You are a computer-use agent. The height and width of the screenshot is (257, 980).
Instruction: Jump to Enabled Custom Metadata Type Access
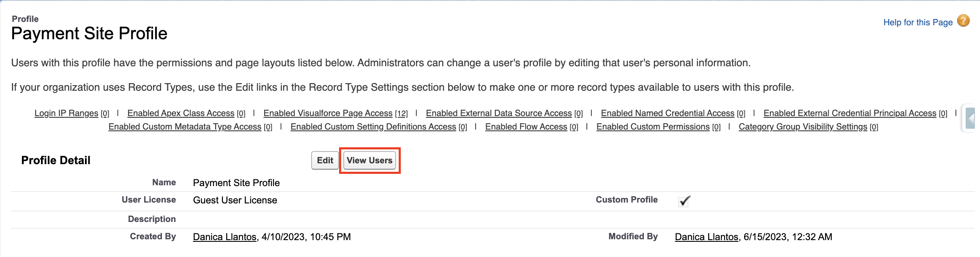click(185, 127)
